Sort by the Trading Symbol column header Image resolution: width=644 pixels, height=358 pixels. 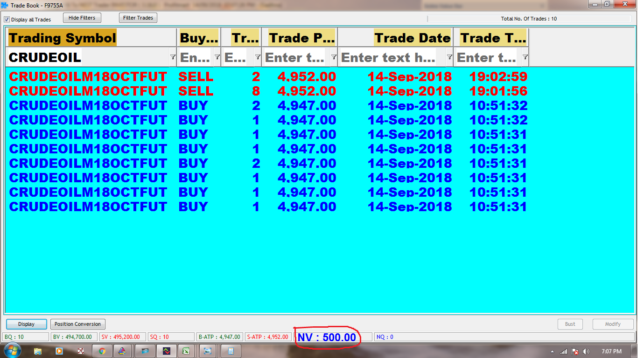(x=63, y=38)
